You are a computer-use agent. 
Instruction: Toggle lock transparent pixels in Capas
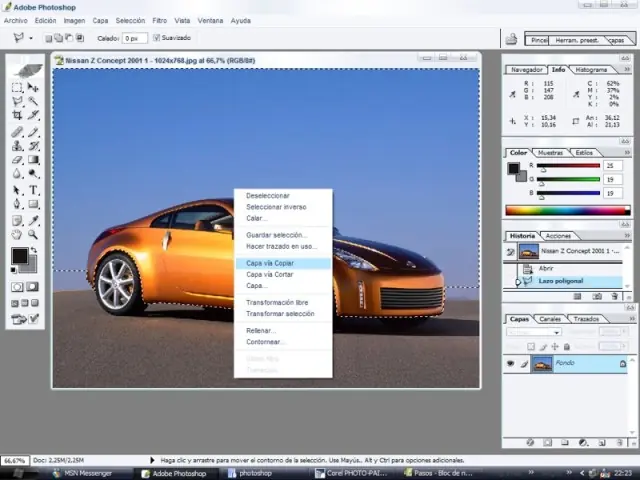(531, 347)
